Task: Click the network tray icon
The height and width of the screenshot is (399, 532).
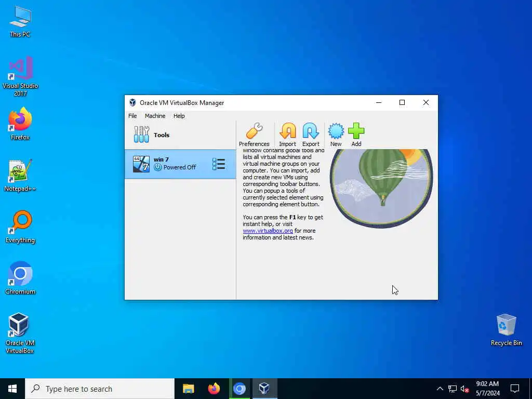Action: (x=453, y=389)
